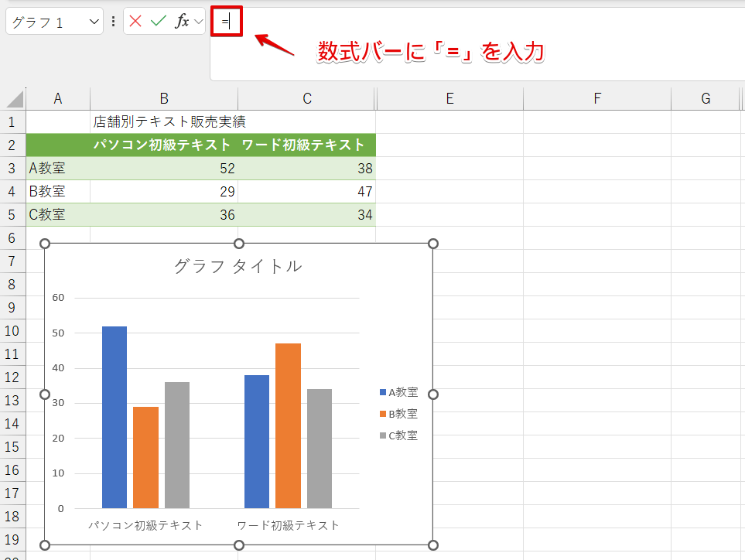Click the bottom-right chart resize handle
This screenshot has height=560, width=745.
433,545
